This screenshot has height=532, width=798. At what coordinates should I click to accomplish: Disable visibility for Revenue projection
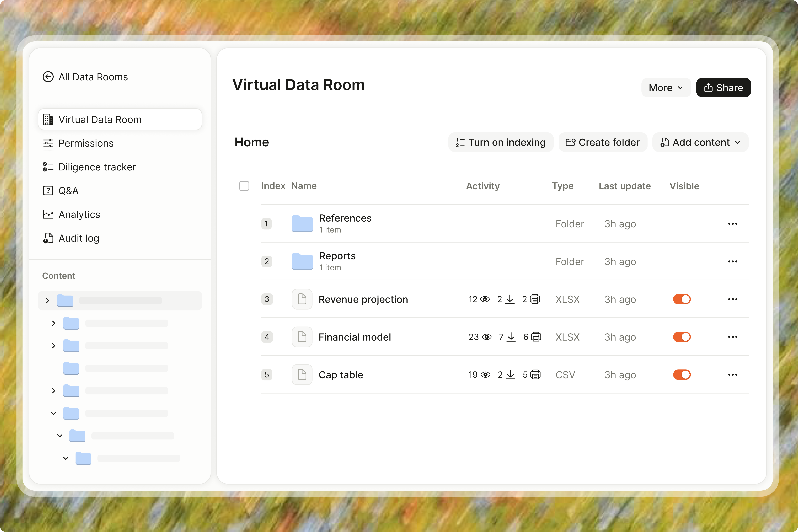682,299
